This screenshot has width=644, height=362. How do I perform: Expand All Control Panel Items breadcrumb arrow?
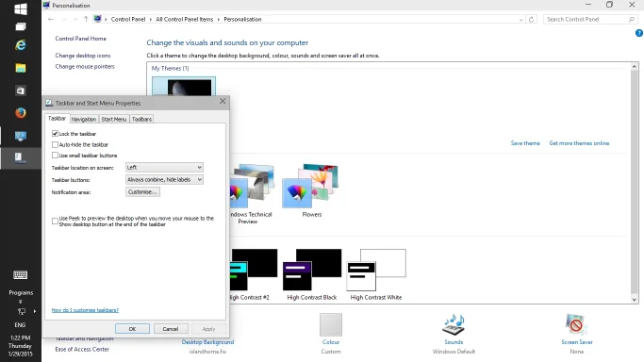(219, 19)
